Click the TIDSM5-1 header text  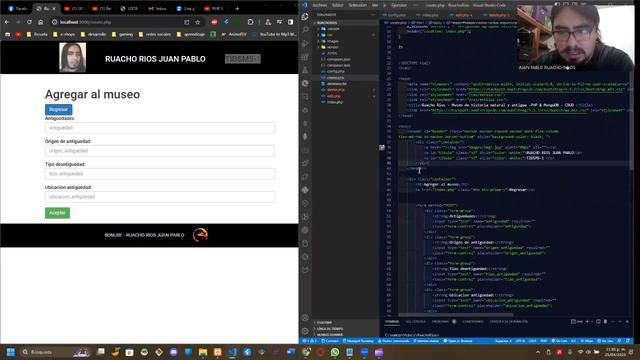click(242, 59)
